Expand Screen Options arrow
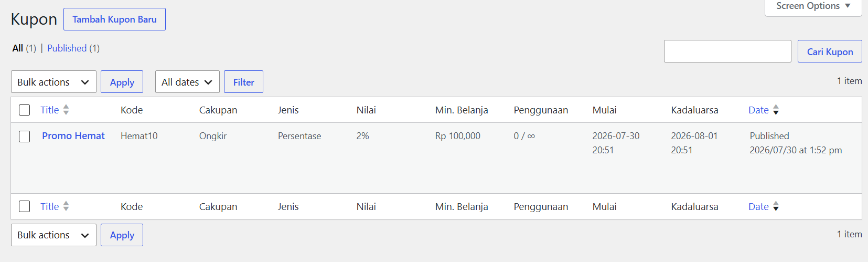The width and height of the screenshot is (868, 262). click(x=848, y=6)
